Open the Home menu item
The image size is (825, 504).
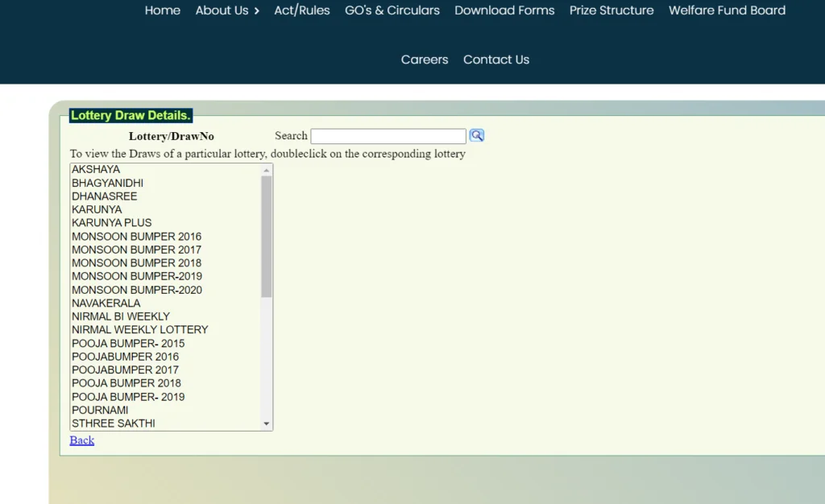click(163, 10)
